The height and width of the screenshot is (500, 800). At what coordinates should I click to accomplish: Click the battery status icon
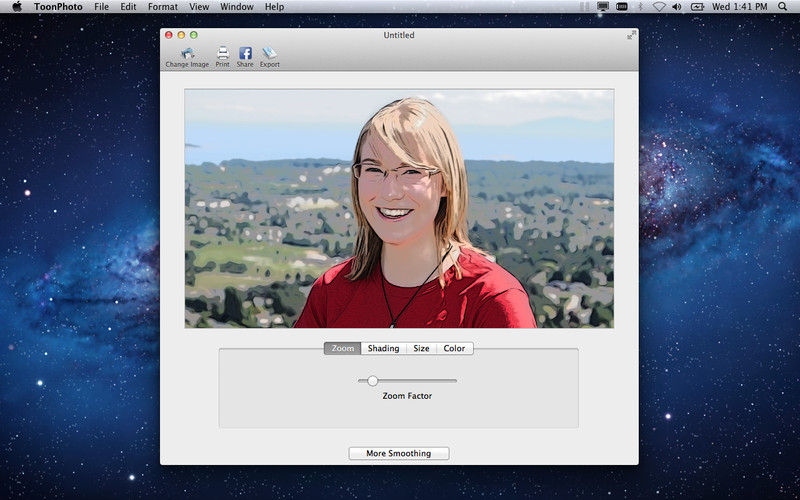point(697,7)
